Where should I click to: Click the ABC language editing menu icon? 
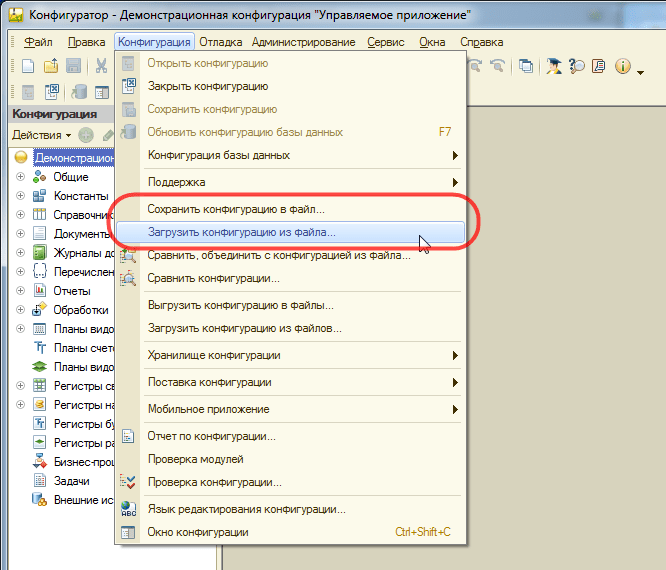(x=128, y=509)
